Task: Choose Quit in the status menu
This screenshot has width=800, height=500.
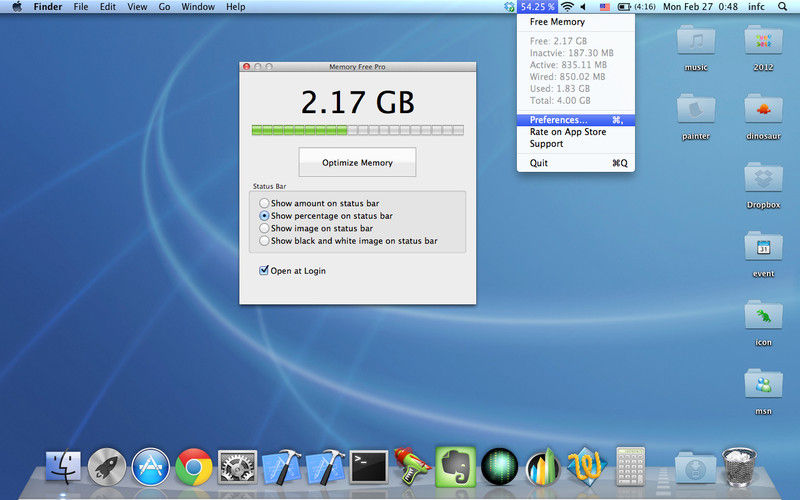Action: click(x=576, y=163)
